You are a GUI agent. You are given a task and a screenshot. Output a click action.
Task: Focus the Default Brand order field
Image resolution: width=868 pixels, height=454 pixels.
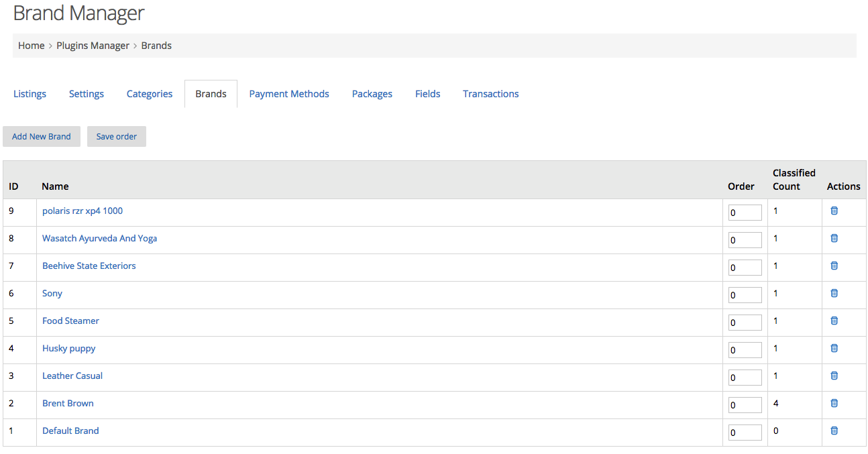[x=745, y=433]
